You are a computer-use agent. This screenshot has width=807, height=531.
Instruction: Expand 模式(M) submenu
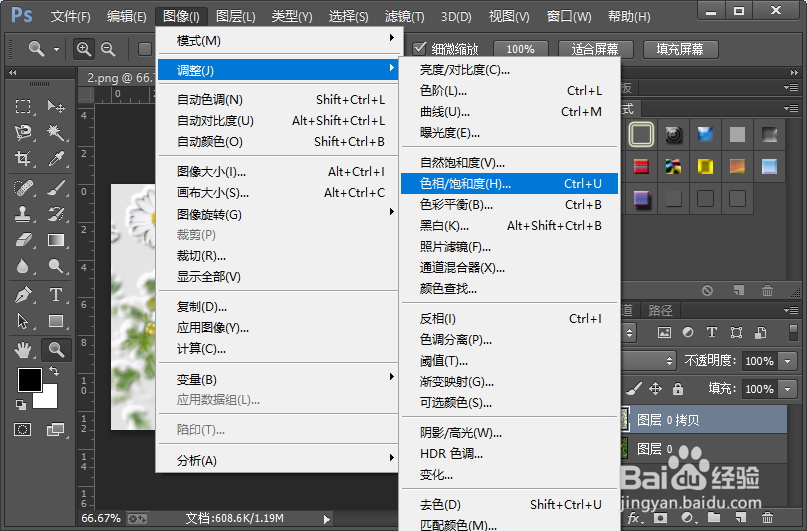pyautogui.click(x=278, y=40)
